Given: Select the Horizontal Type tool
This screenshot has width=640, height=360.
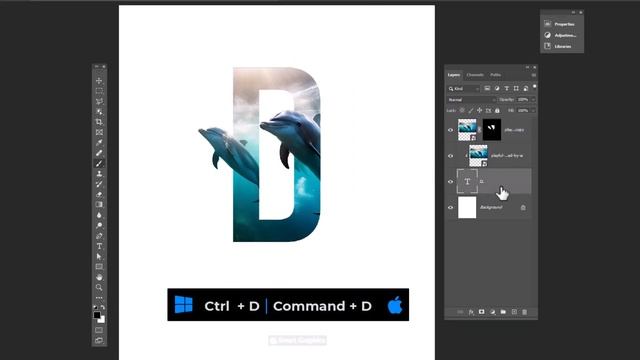Looking at the screenshot, I should (99, 246).
